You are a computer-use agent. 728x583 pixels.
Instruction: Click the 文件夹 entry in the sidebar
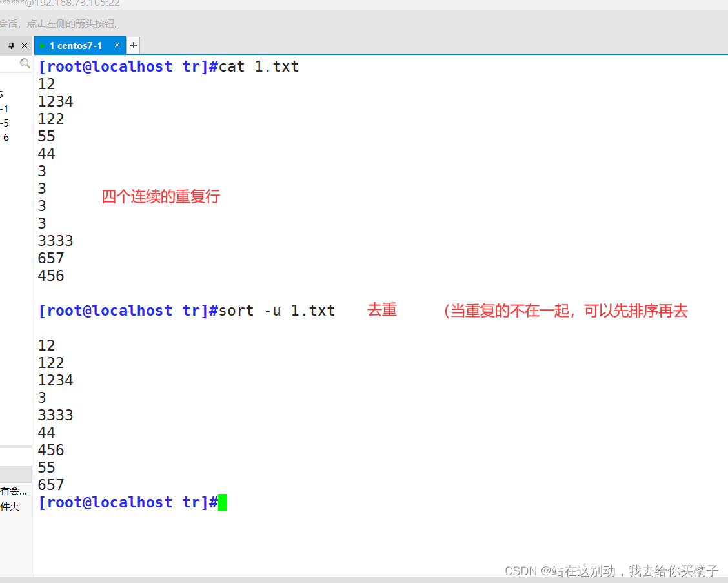(x=9, y=507)
